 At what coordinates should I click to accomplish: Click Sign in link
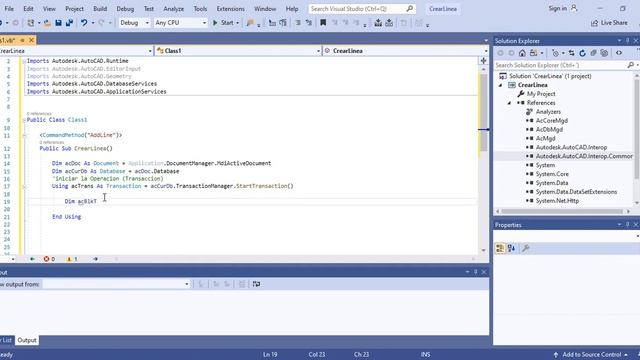click(558, 8)
